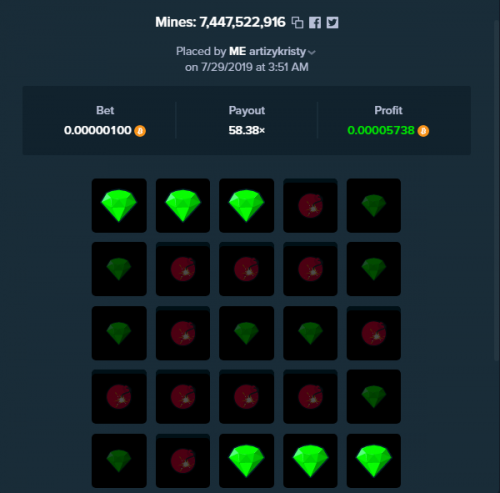Click the bomb tile in the first row
The width and height of the screenshot is (500, 493).
tap(310, 205)
